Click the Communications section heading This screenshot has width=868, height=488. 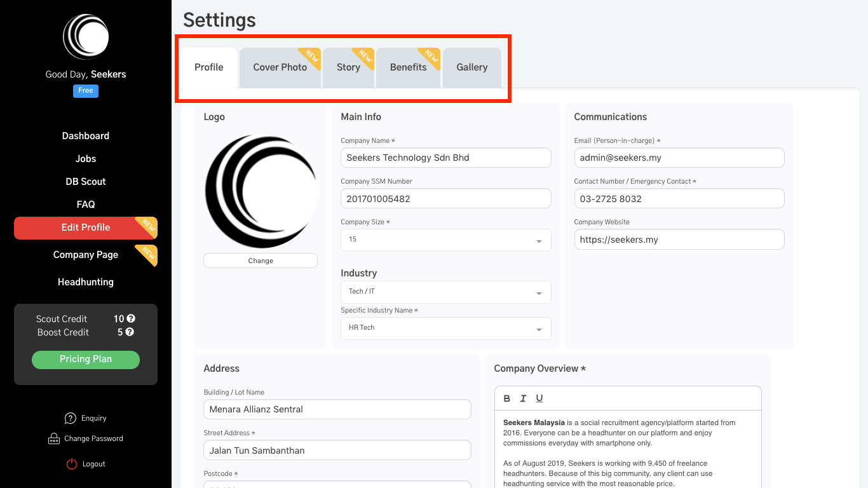(x=611, y=117)
